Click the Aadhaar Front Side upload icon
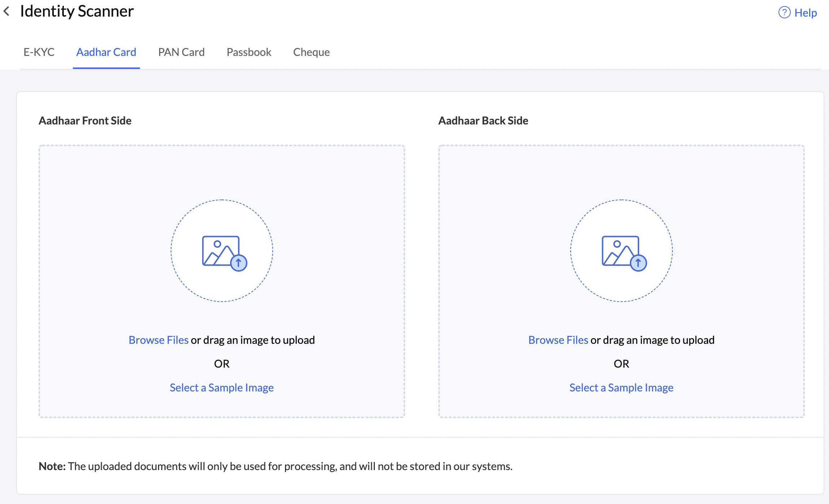Image resolution: width=829 pixels, height=504 pixels. point(221,252)
